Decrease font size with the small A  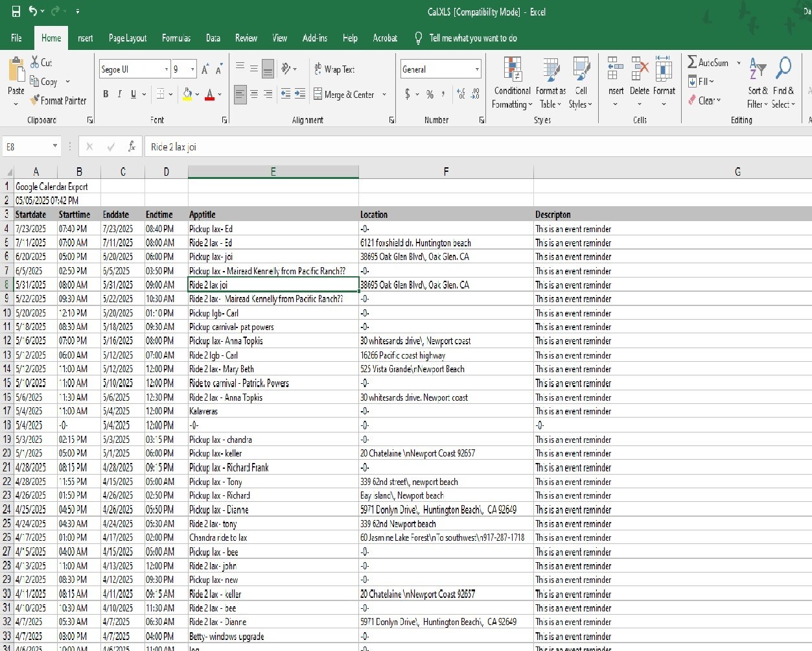[219, 69]
